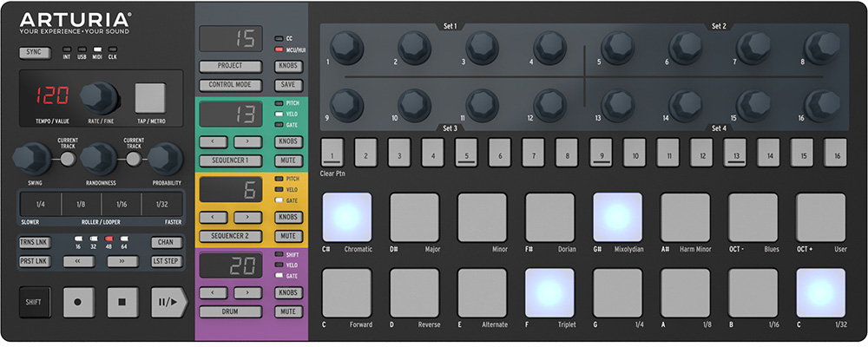Click the SWING knob
Viewport: 868px width, 347px height.
pos(31,160)
